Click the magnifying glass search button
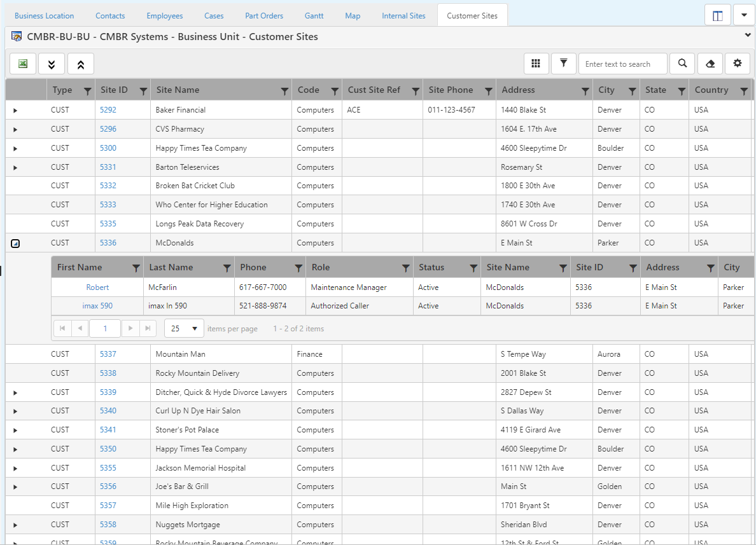The image size is (756, 545). point(682,64)
